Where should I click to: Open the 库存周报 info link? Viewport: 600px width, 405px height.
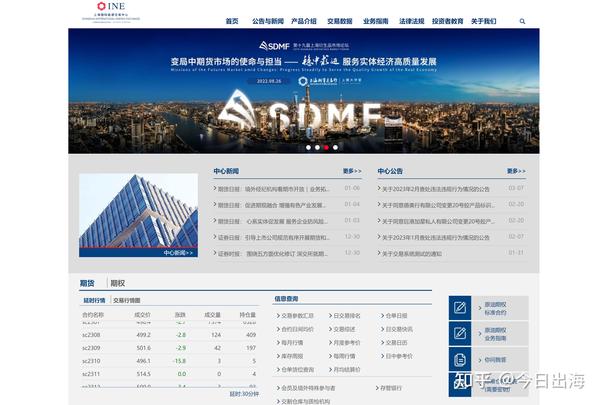pyautogui.click(x=290, y=356)
